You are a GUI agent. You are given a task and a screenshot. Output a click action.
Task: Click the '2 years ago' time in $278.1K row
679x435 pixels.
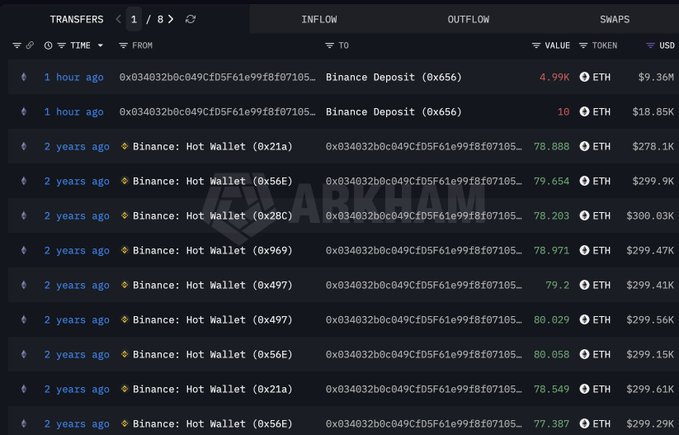(77, 146)
